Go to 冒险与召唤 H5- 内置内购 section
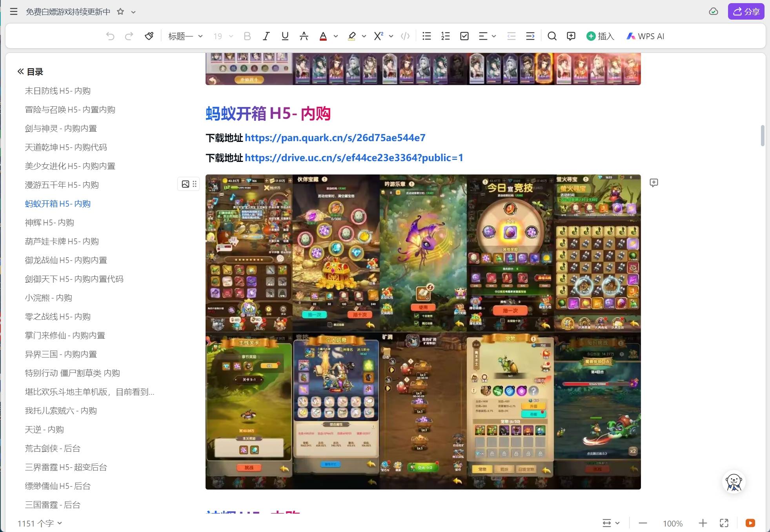The image size is (770, 532). pos(70,109)
